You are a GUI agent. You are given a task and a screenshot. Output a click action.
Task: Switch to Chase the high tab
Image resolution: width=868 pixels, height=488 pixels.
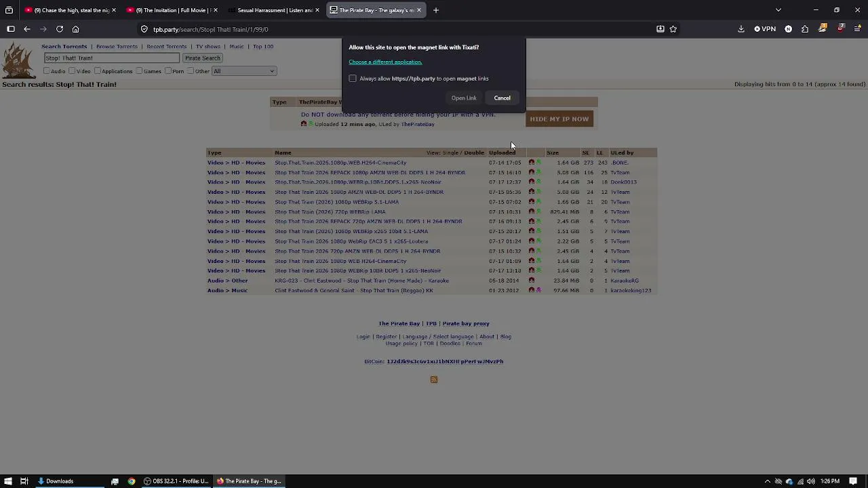[71, 10]
